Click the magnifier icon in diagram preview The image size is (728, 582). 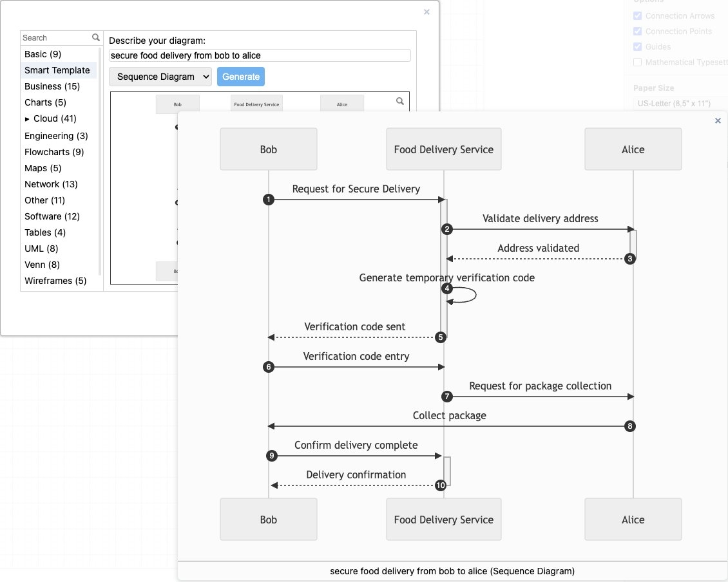tap(400, 101)
